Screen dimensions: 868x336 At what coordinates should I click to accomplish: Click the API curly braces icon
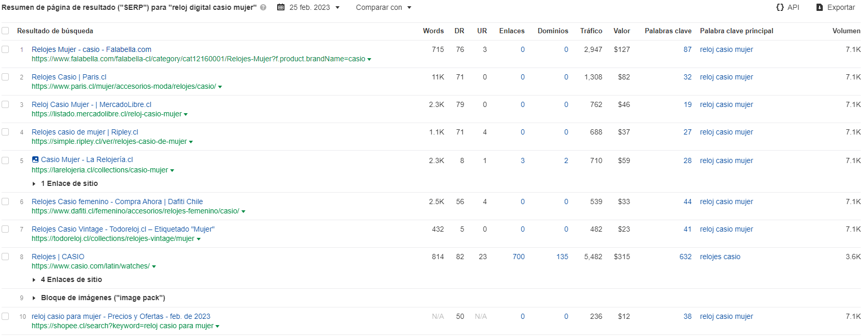(x=780, y=7)
